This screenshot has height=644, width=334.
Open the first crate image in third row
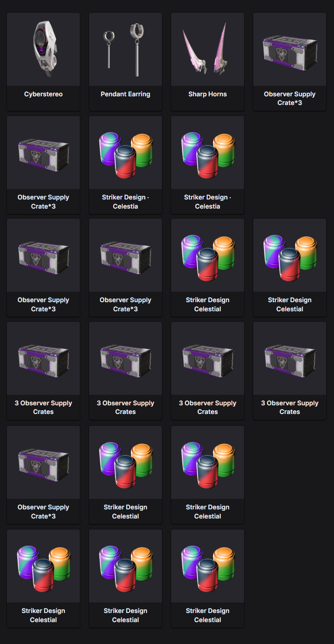tap(43, 255)
